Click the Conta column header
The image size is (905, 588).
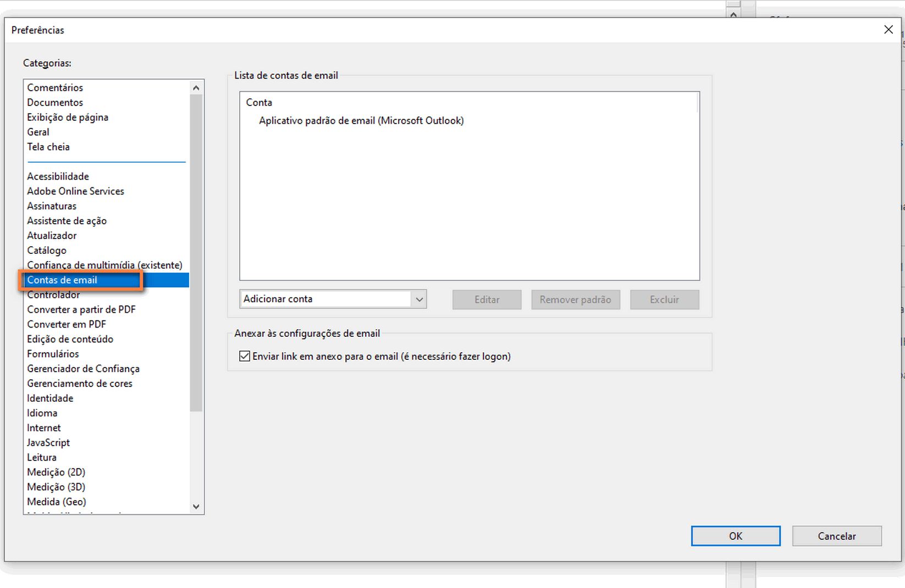[259, 103]
